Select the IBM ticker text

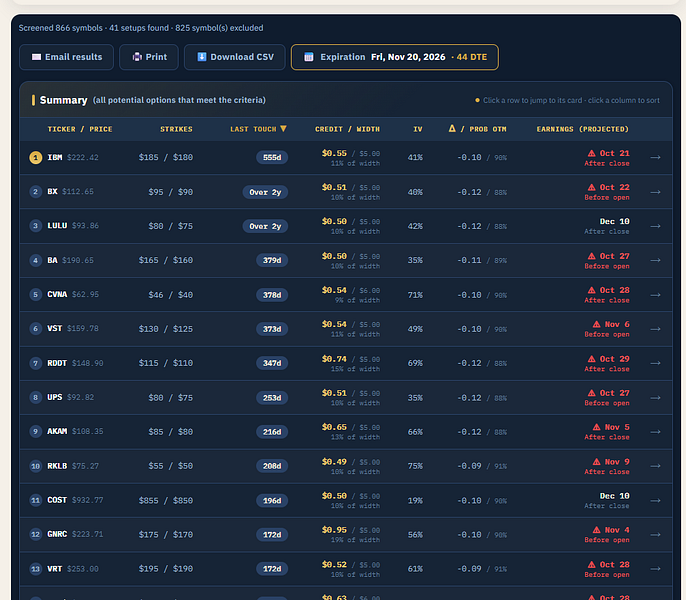[x=55, y=158]
